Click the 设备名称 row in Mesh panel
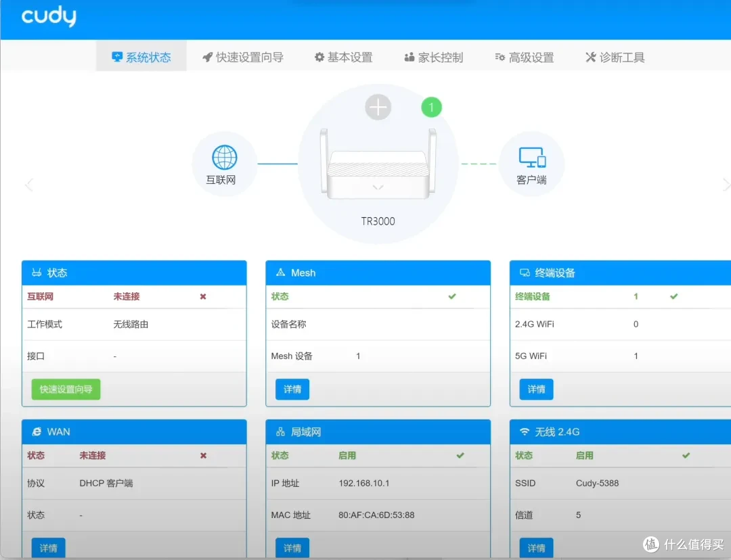This screenshot has width=731, height=560. coord(378,324)
